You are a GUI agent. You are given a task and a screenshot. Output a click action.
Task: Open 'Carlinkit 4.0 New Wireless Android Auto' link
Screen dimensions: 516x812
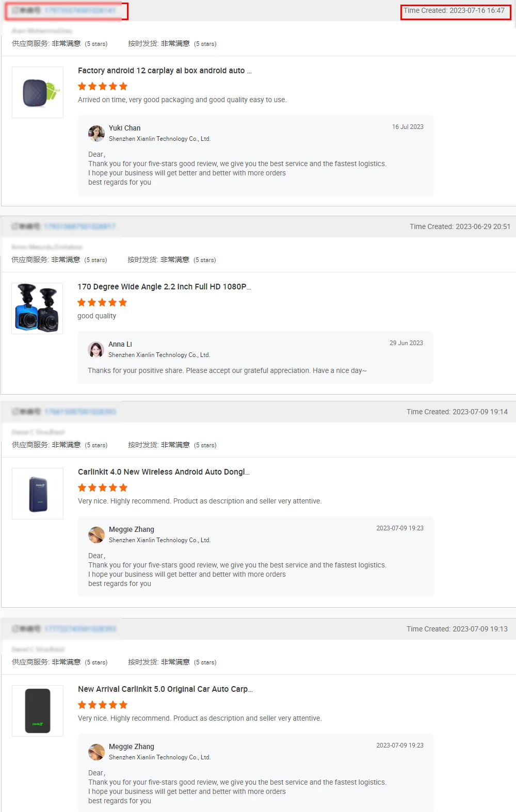point(164,472)
